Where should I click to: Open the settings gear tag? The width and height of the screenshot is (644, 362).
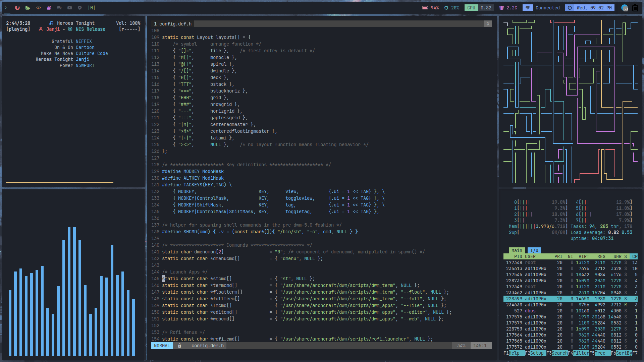tap(80, 8)
